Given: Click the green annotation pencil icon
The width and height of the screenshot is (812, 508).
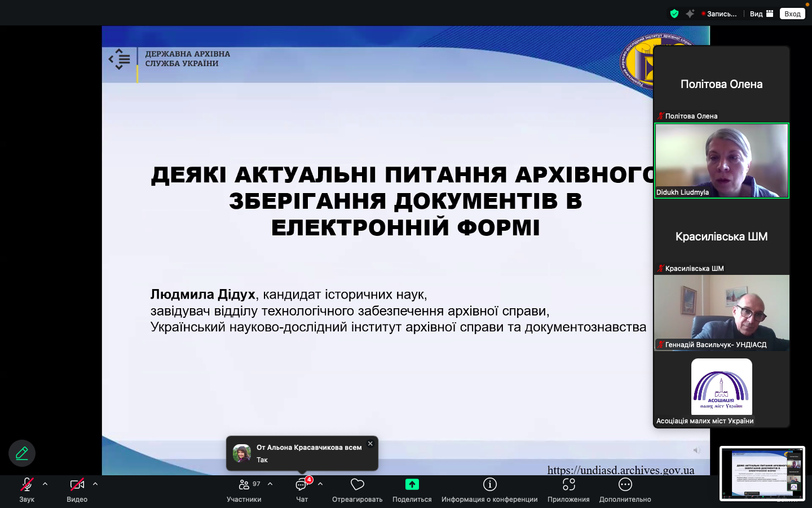Looking at the screenshot, I should [22, 453].
